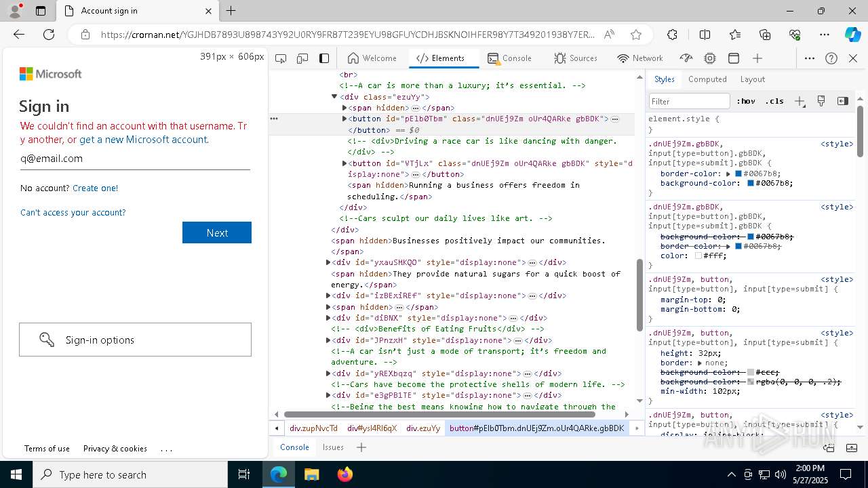
Task: Expand div id JPnzxH node
Action: point(328,340)
